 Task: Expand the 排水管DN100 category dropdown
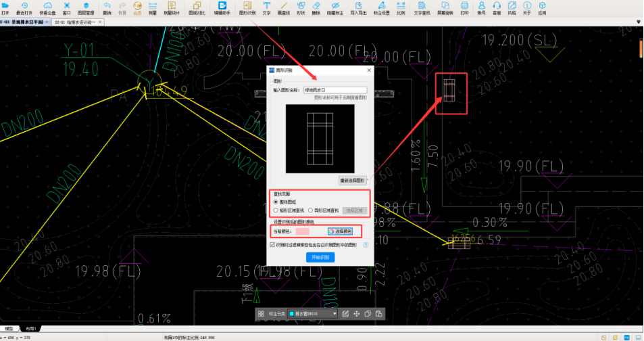point(335,314)
